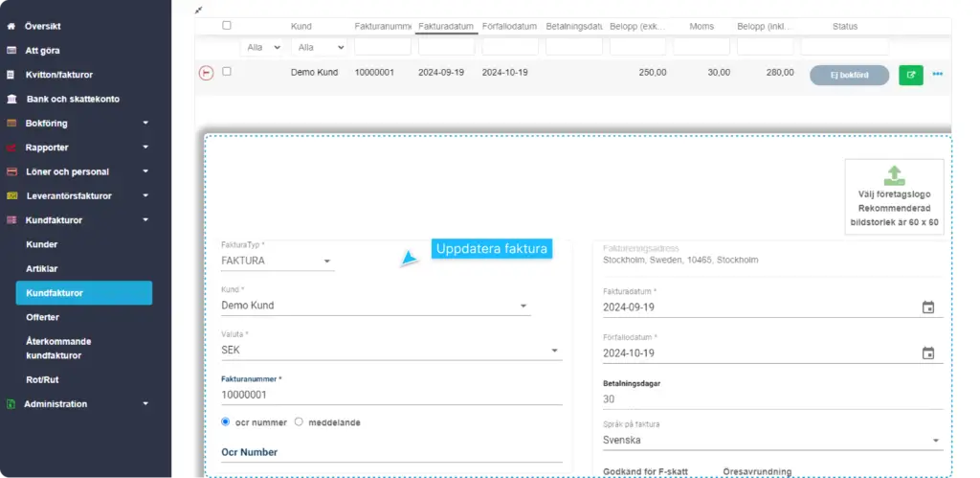Tick the select-all checkbox in table header
The height and width of the screenshot is (478, 980).
coord(227,26)
